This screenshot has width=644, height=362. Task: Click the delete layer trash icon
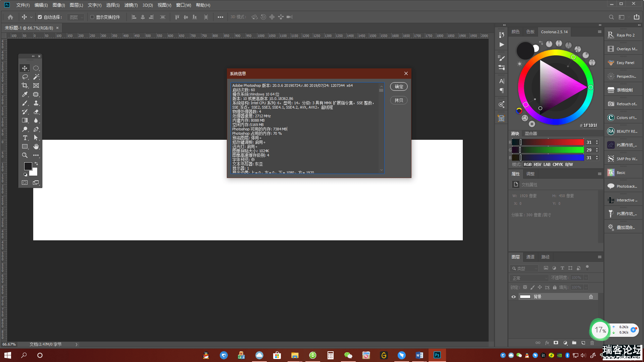click(592, 343)
